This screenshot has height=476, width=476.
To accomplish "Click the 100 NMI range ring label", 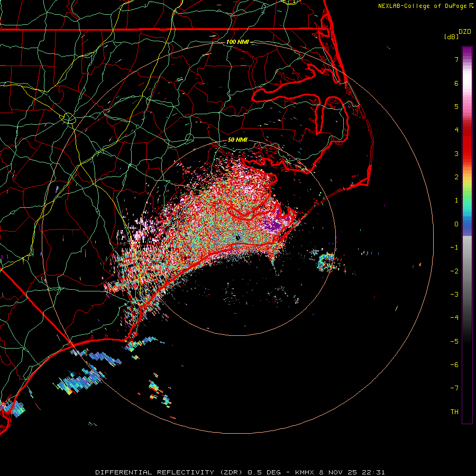I will pyautogui.click(x=237, y=42).
